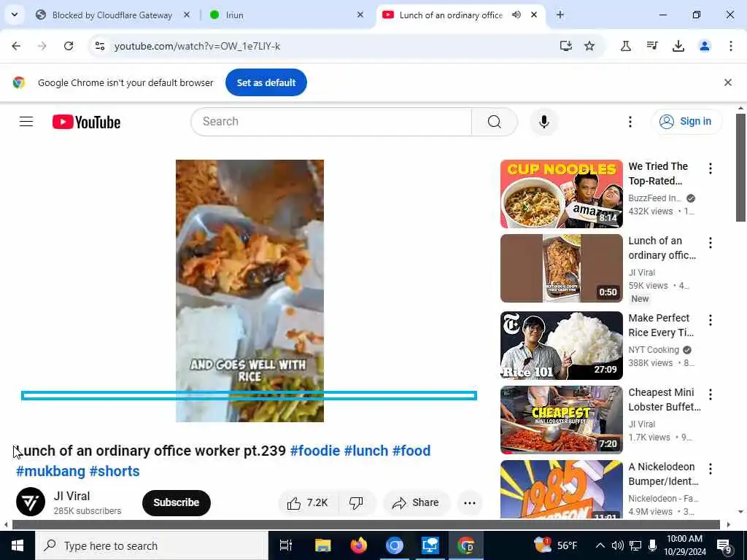This screenshot has height=560, width=747.
Task: Open the tab search dropdown arrow
Action: pos(15,15)
